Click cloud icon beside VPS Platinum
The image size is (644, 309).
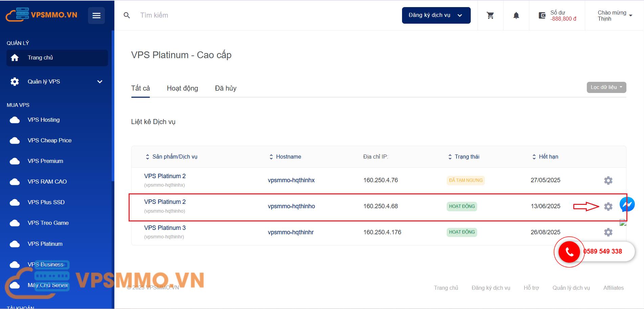[x=15, y=244]
